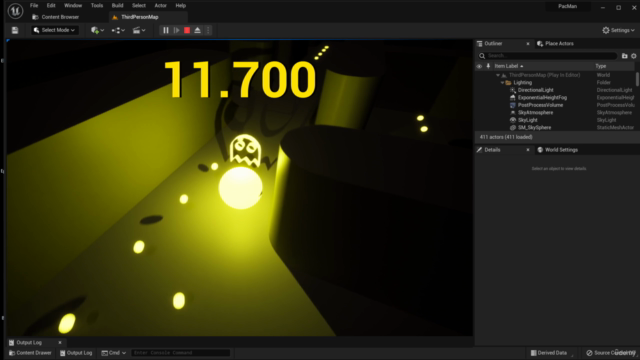Open the Blueprints toolbar dropdown

(118, 30)
